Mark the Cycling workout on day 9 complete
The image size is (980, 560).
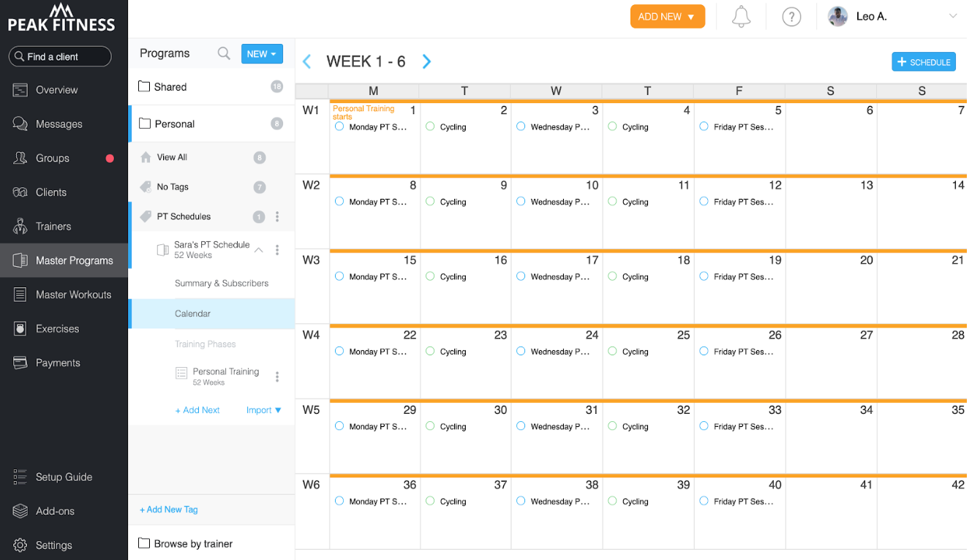(x=430, y=202)
